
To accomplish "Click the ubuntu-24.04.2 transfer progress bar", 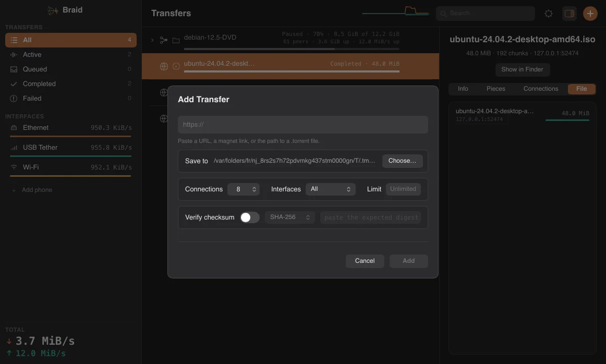I will pyautogui.click(x=292, y=71).
